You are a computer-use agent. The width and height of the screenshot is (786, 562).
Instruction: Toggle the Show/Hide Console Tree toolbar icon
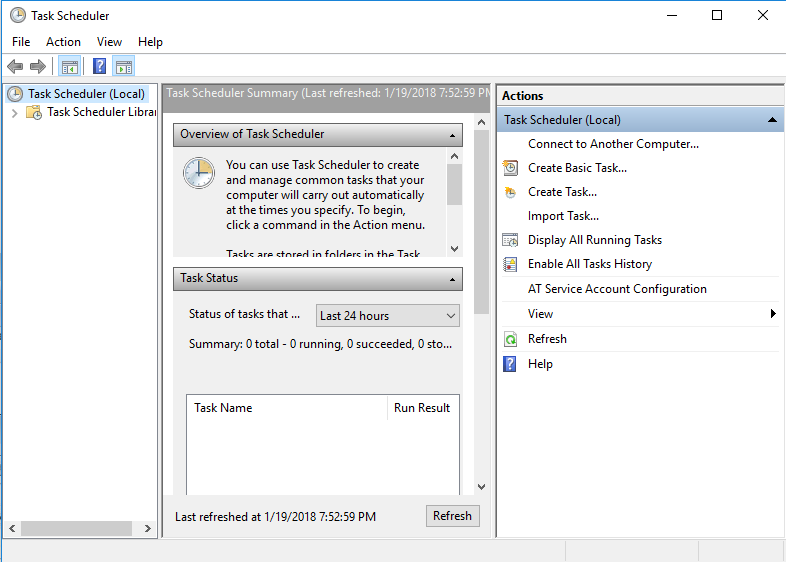click(69, 67)
